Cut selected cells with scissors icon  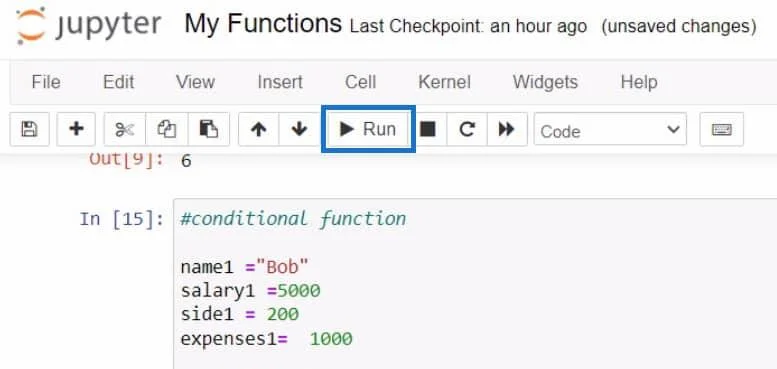tap(124, 129)
